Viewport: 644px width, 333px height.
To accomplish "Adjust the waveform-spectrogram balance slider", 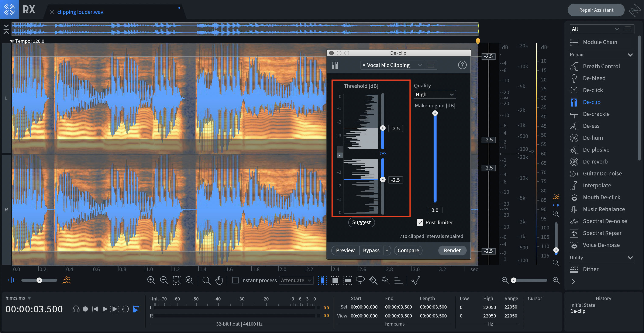I will click(x=39, y=280).
